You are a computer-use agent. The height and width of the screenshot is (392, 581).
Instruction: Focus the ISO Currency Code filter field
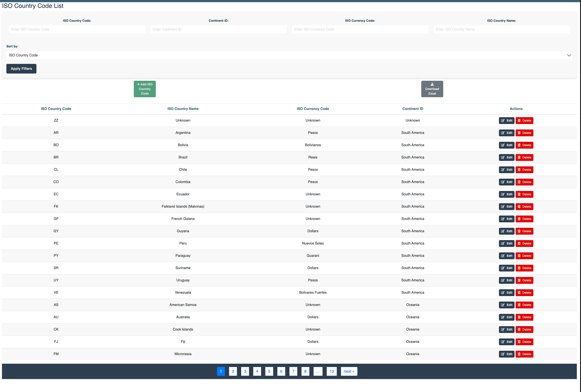coord(360,29)
